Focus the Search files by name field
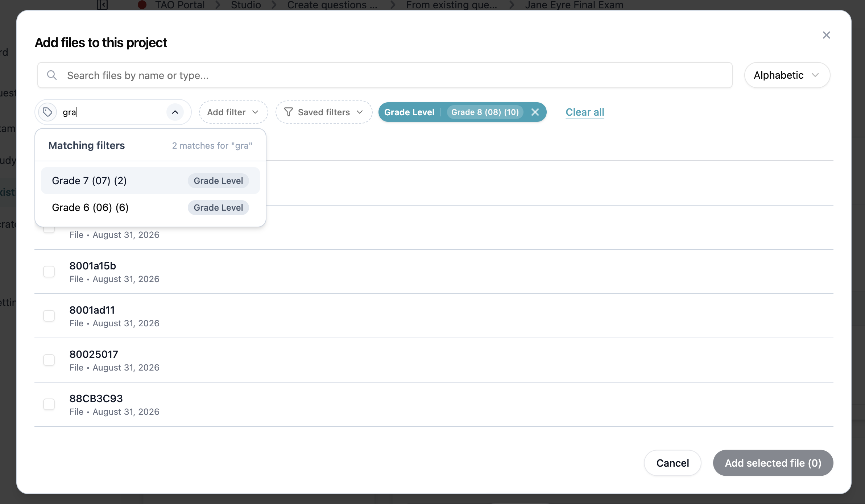Viewport: 865px width, 504px height. click(x=385, y=75)
